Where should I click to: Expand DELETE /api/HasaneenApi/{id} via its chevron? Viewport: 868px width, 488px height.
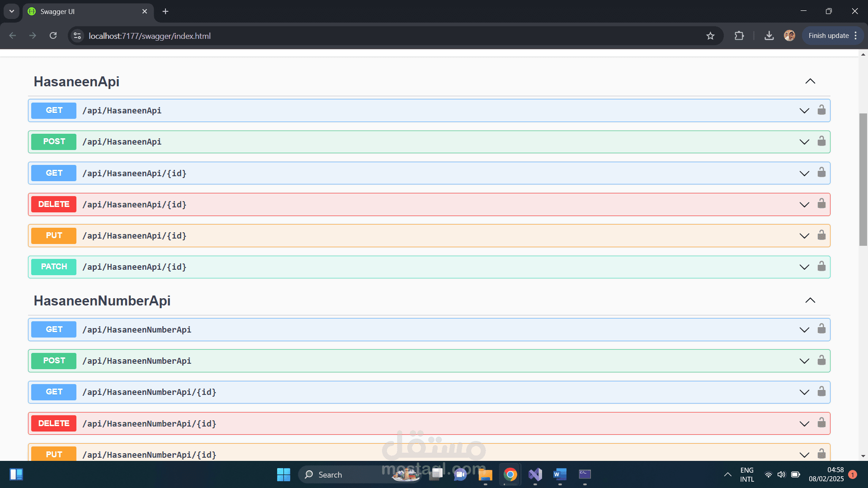[804, 205]
